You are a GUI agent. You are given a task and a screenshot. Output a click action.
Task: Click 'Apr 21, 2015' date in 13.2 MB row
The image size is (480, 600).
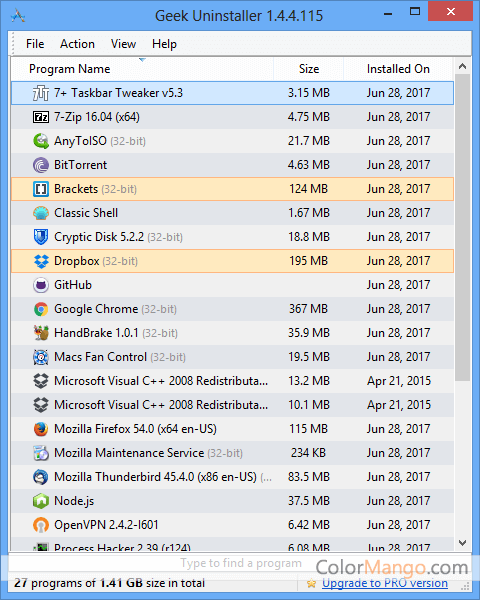click(399, 381)
